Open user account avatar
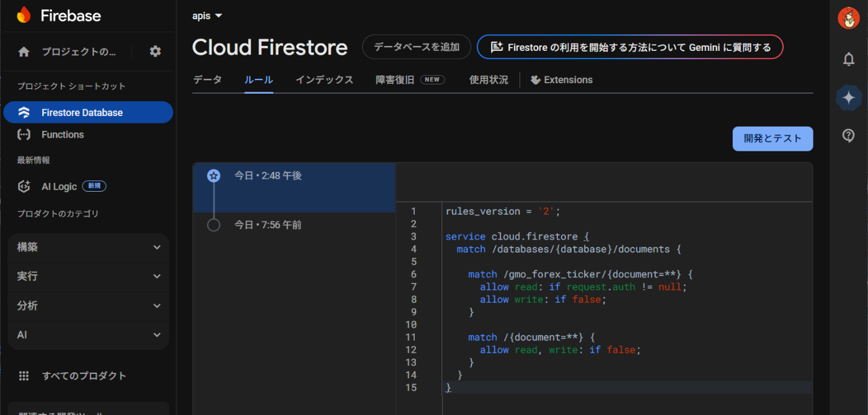Screen dimensions: 868x415 (x=849, y=18)
